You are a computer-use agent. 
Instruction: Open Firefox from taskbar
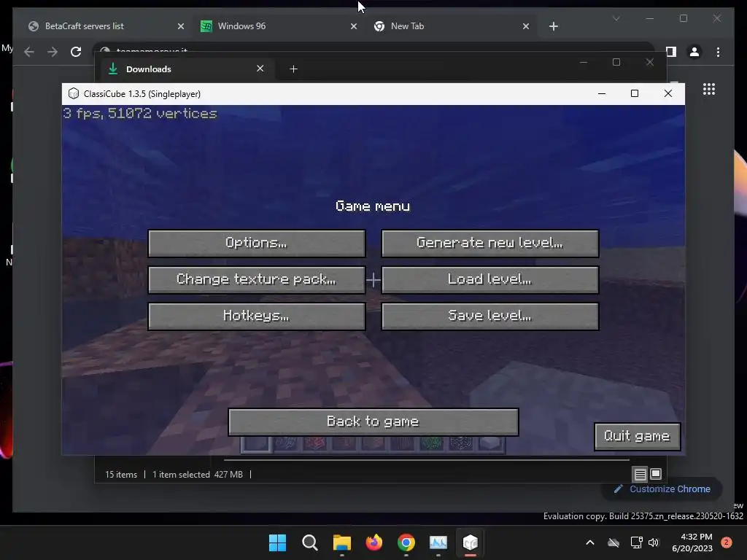pos(374,542)
